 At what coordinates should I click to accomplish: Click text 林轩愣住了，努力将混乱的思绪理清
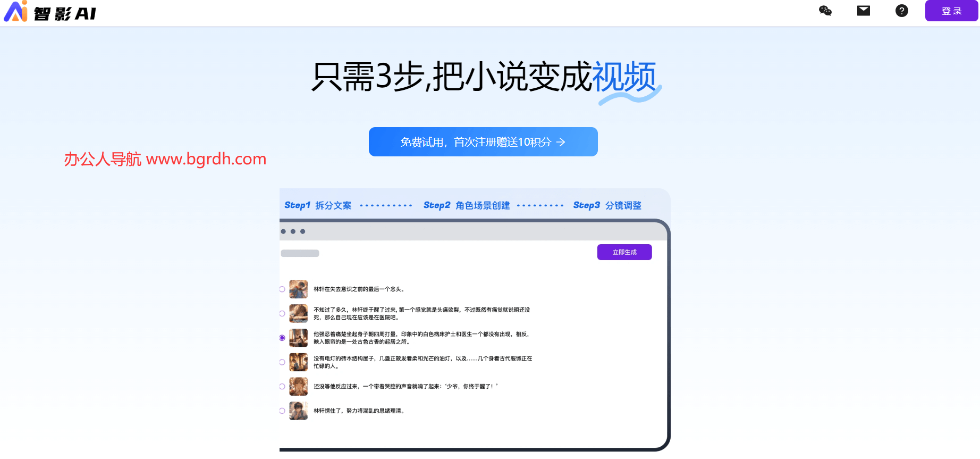coord(360,411)
